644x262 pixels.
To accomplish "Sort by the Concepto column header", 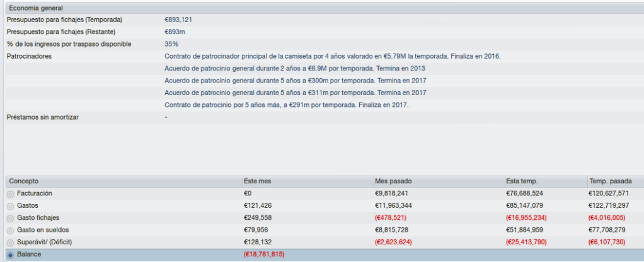I will [x=124, y=181].
